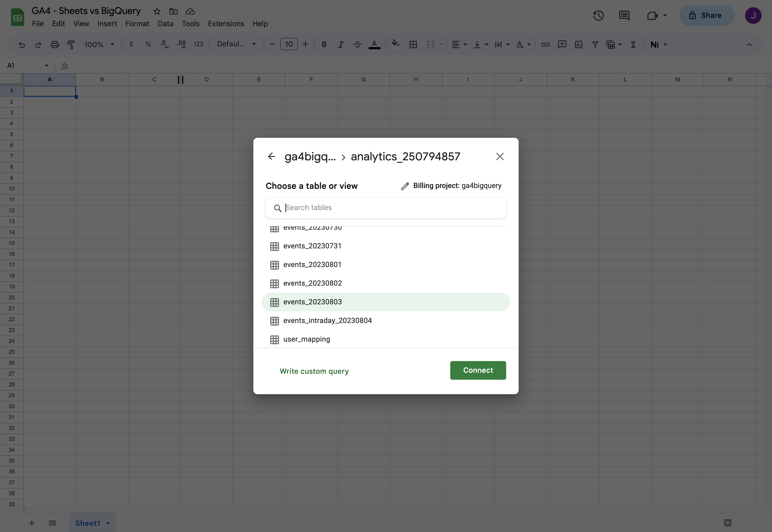
Task: Open the Extensions menu
Action: pyautogui.click(x=226, y=23)
